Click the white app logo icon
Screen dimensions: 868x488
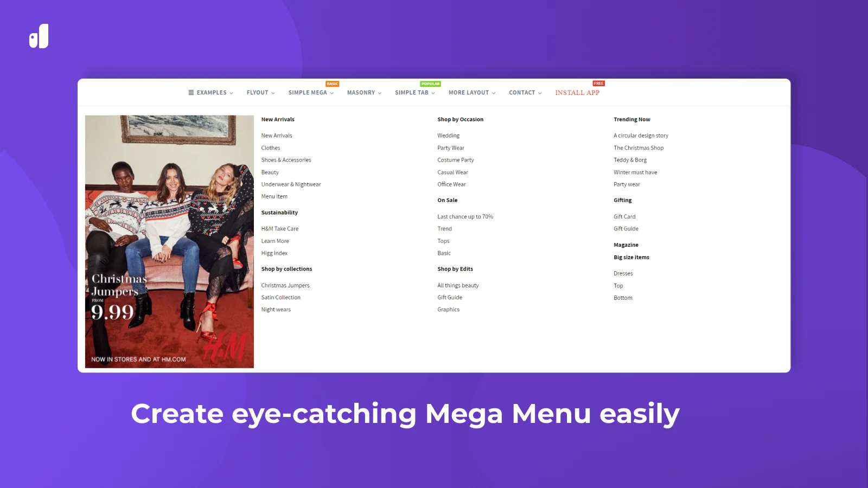tap(39, 36)
